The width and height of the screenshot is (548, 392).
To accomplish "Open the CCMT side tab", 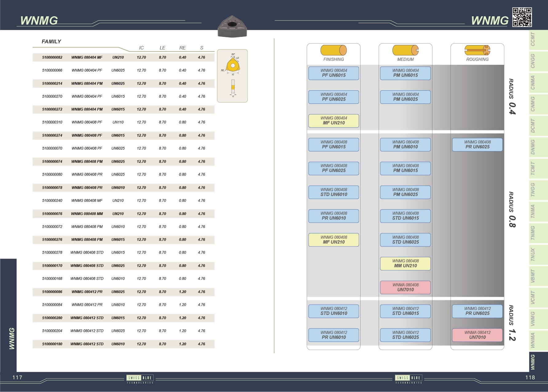I will point(533,39).
